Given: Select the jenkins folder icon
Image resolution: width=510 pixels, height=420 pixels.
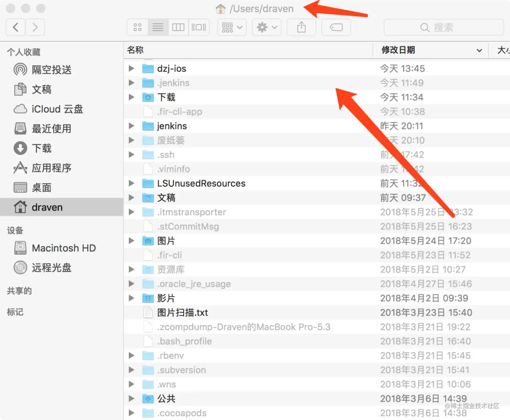Looking at the screenshot, I should 148,126.
